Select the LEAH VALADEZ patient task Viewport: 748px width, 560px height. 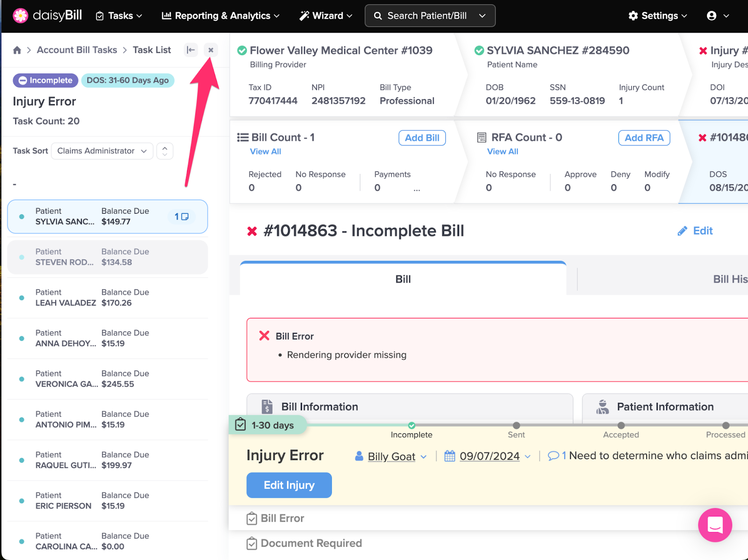click(x=108, y=298)
